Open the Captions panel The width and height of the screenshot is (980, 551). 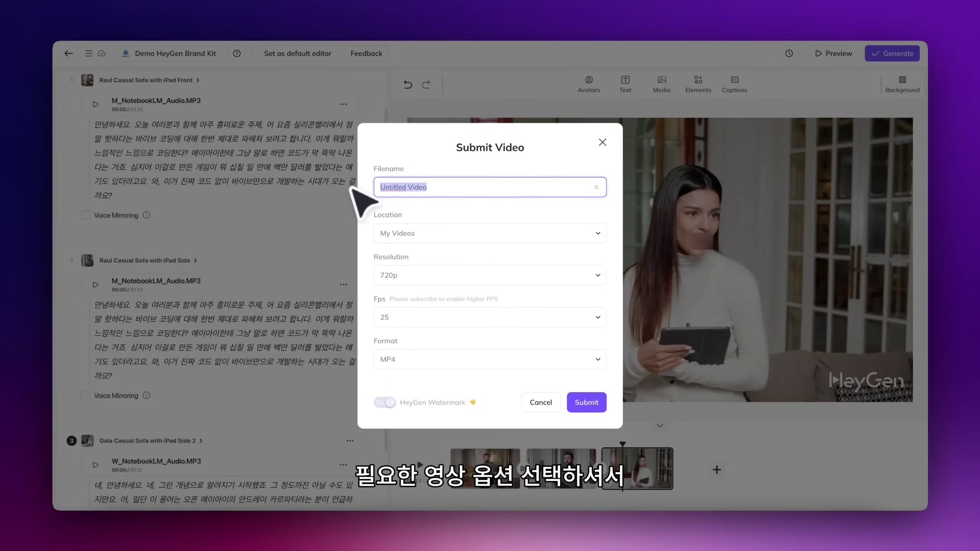point(734,84)
